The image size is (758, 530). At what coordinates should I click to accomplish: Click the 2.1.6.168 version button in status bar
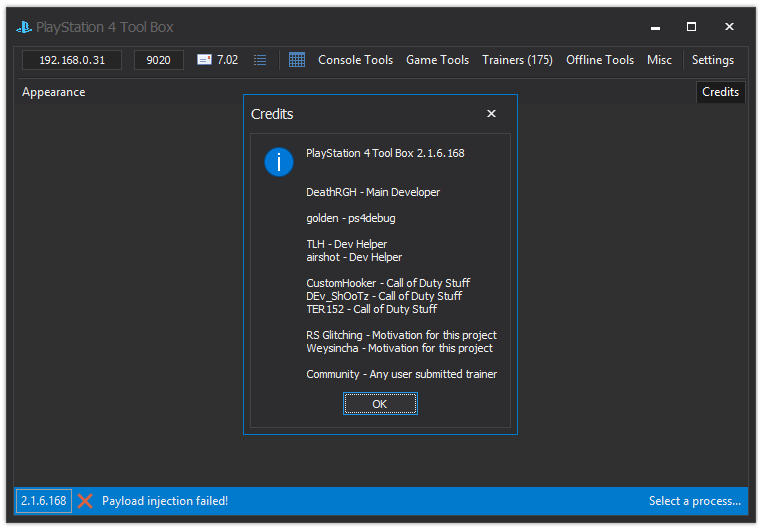tap(44, 501)
